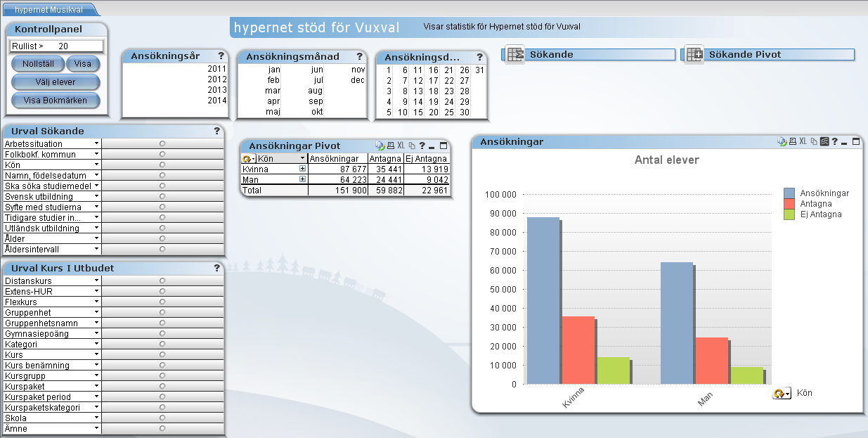The image size is (868, 438).
Task: Click the selection indicator in the Ålder row
Action: [162, 238]
